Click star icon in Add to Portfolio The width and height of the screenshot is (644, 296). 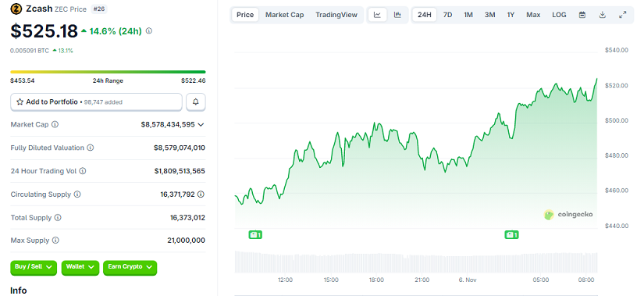click(x=20, y=102)
